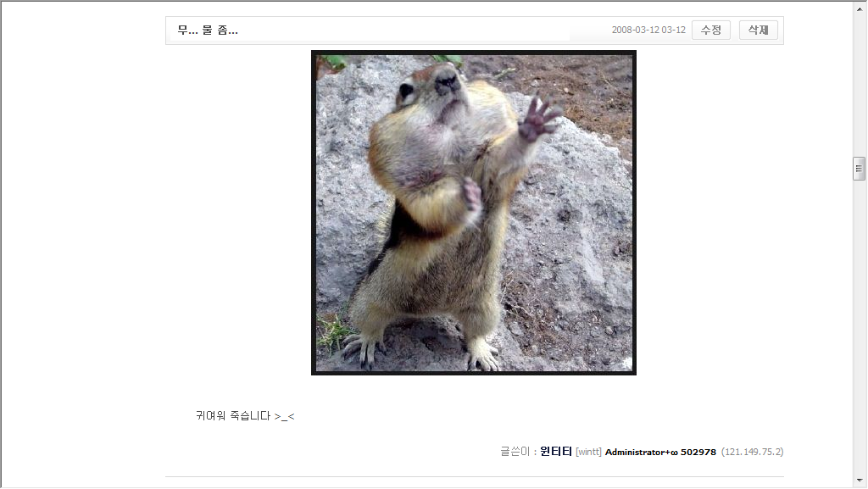Click the post text 귀여워 죽습니다 >_<
This screenshot has height=489, width=868.
(245, 415)
